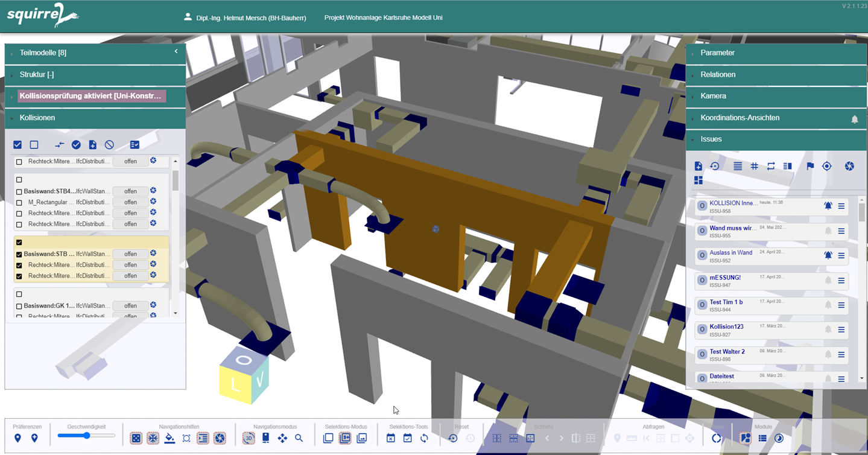Click the pin icon under Präferenzen
The height and width of the screenshot is (455, 868).
(x=19, y=437)
